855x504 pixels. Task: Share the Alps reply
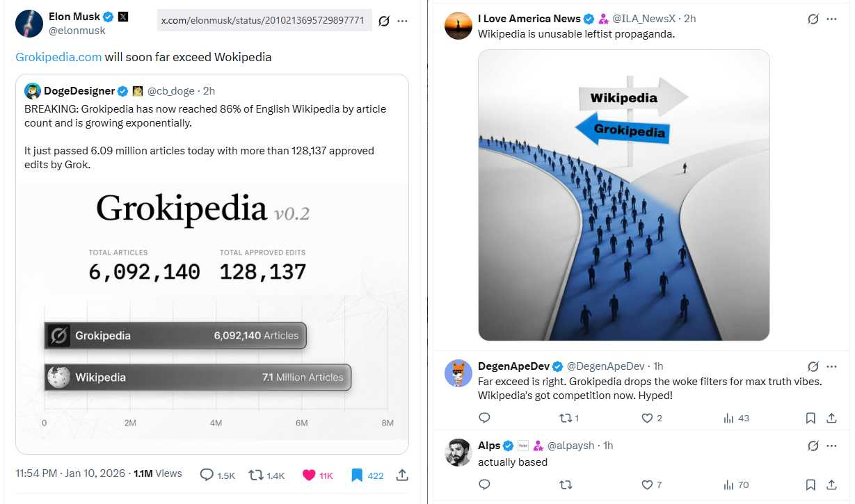click(831, 485)
